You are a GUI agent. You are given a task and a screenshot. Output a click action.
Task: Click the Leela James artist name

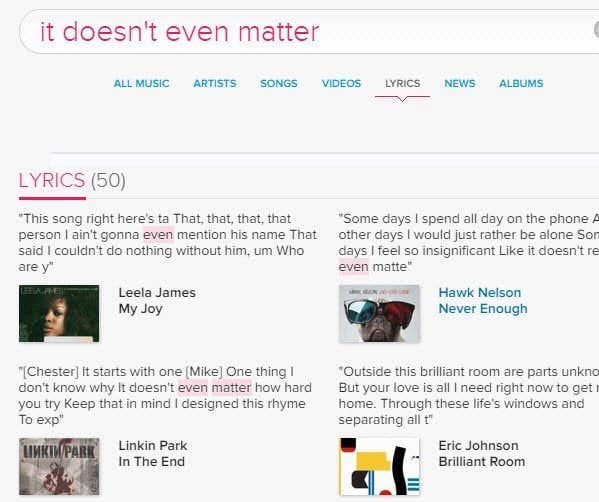[157, 293]
